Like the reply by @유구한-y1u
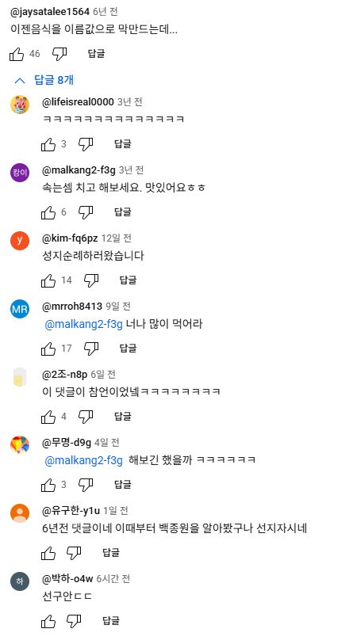 (x=48, y=553)
